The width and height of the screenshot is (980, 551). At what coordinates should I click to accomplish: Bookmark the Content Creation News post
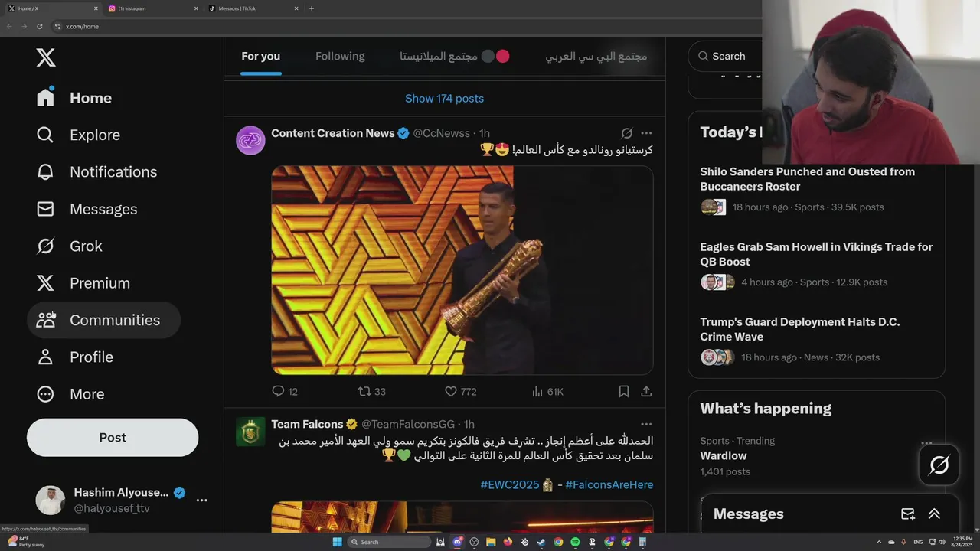(624, 391)
